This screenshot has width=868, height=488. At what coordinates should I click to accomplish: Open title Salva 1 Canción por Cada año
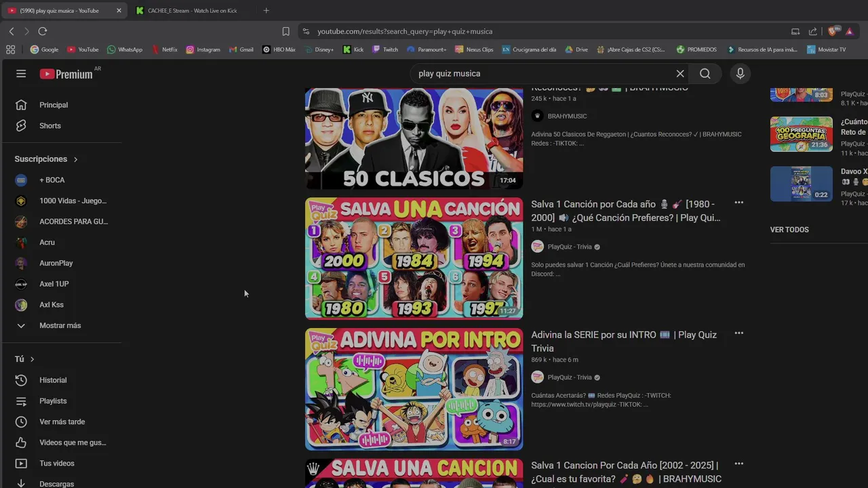[x=626, y=211]
